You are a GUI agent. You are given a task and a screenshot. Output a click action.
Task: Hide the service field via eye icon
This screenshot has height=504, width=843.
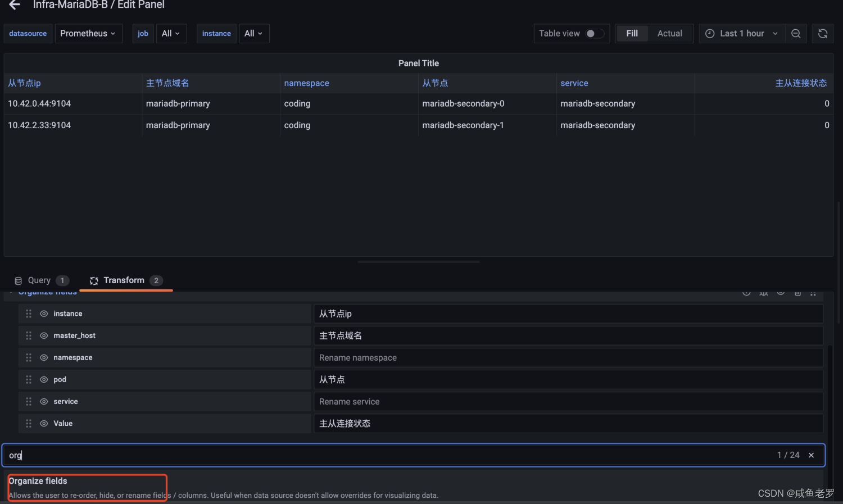44,401
